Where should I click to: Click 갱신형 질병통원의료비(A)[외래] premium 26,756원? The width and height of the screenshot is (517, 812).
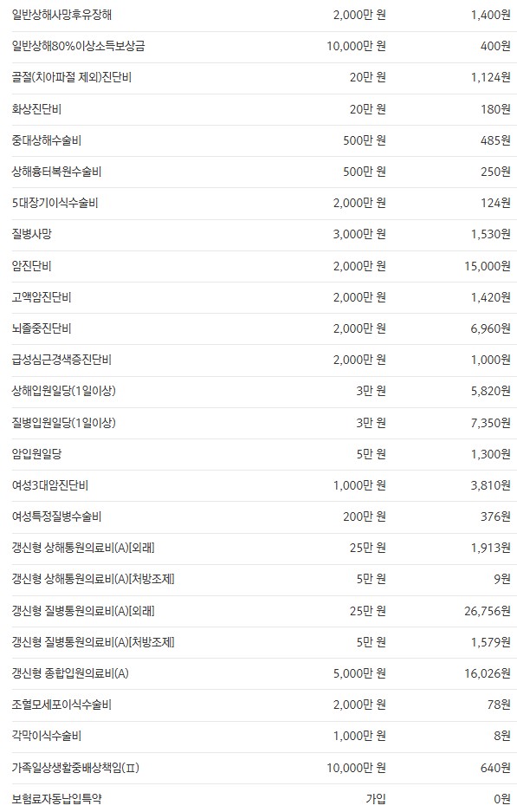point(487,611)
